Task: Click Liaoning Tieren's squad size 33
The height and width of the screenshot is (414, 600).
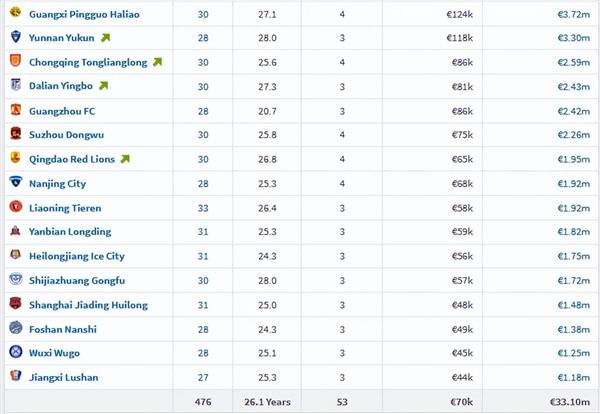Action: click(x=203, y=208)
